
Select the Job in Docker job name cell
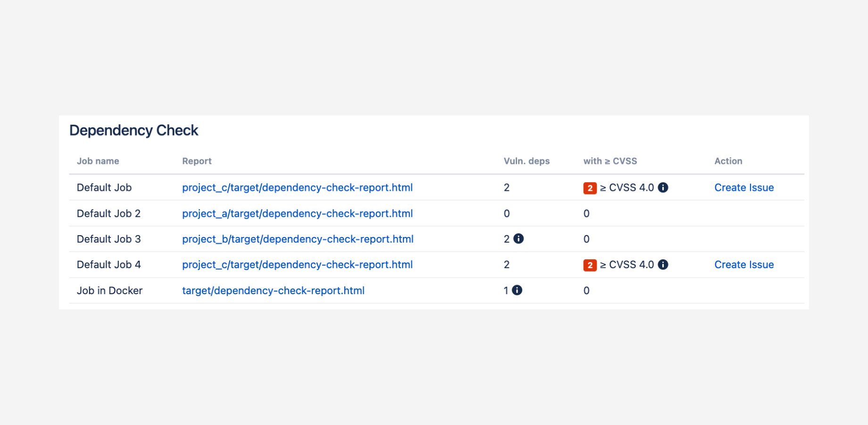[x=109, y=290]
